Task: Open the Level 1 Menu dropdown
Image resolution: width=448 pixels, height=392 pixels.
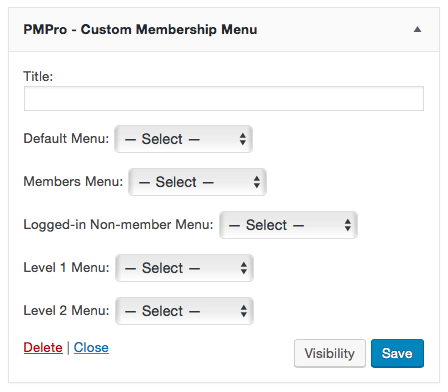Action: tap(184, 268)
